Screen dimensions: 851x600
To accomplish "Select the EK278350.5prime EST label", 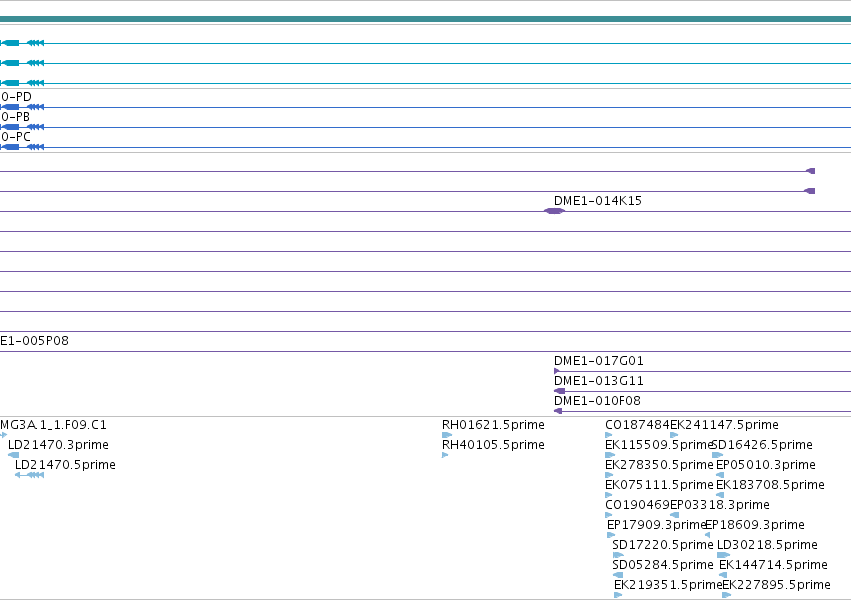I will click(659, 465).
